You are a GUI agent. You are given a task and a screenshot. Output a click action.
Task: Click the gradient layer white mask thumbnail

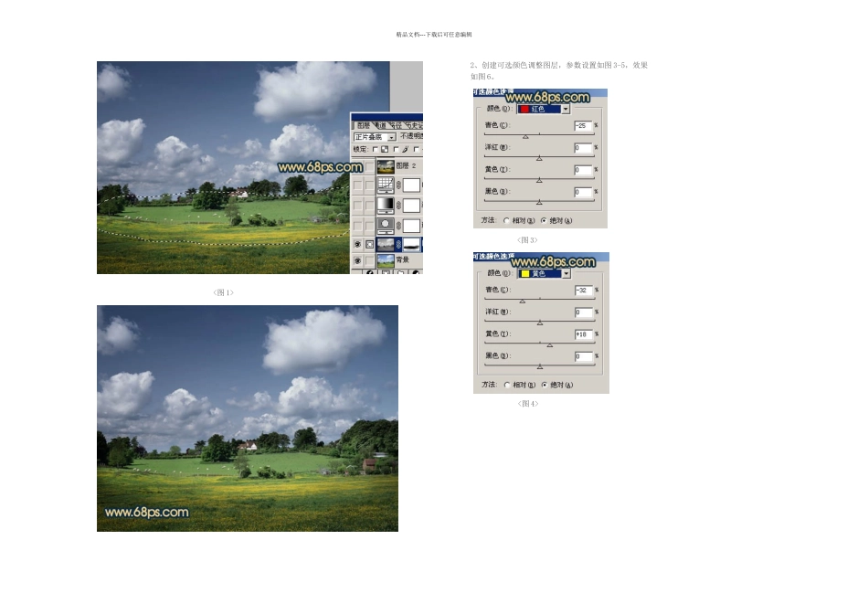(x=411, y=206)
